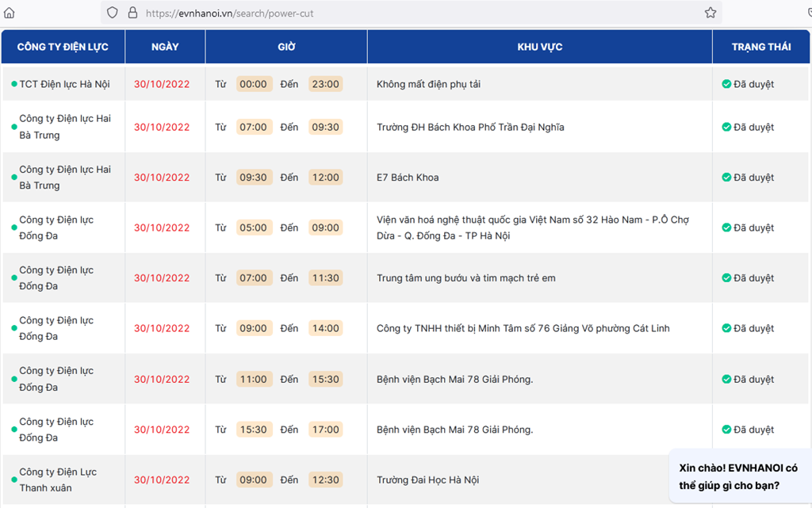Image resolution: width=812 pixels, height=508 pixels.
Task: Select area text Không mất điện phụ tải
Action: point(428,84)
